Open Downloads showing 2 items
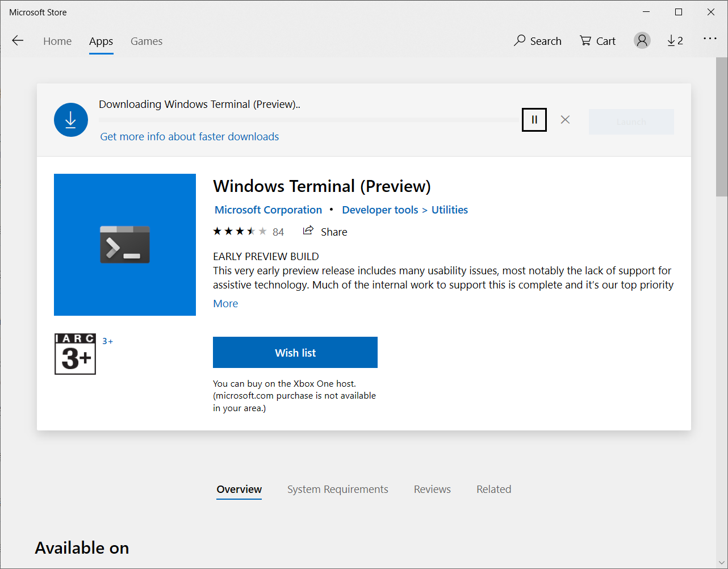Screen dimensions: 728x569 point(675,40)
